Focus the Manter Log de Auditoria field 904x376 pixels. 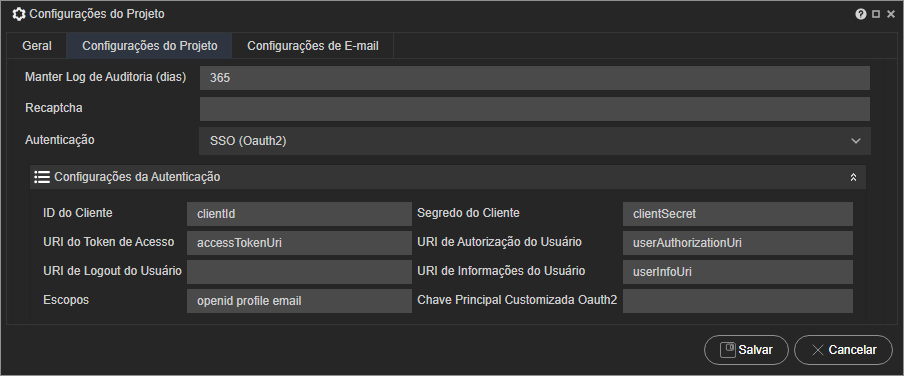[x=534, y=78]
